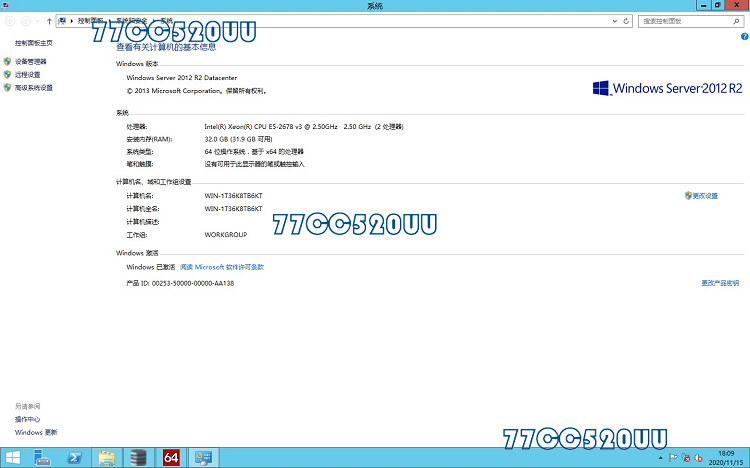Click the network status tray icon
The image size is (750, 468).
pos(685,458)
